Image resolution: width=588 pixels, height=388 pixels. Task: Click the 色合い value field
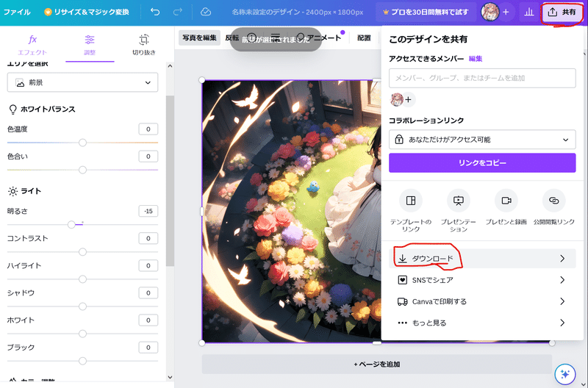point(148,157)
